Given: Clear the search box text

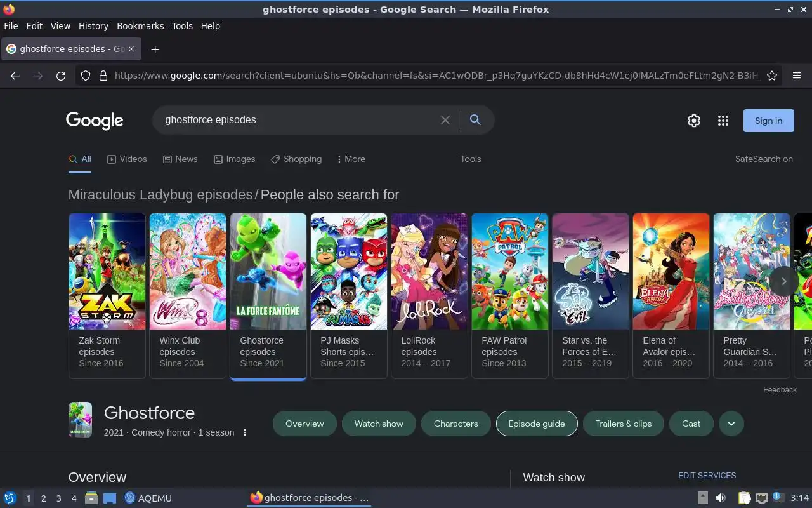Looking at the screenshot, I should coord(445,120).
